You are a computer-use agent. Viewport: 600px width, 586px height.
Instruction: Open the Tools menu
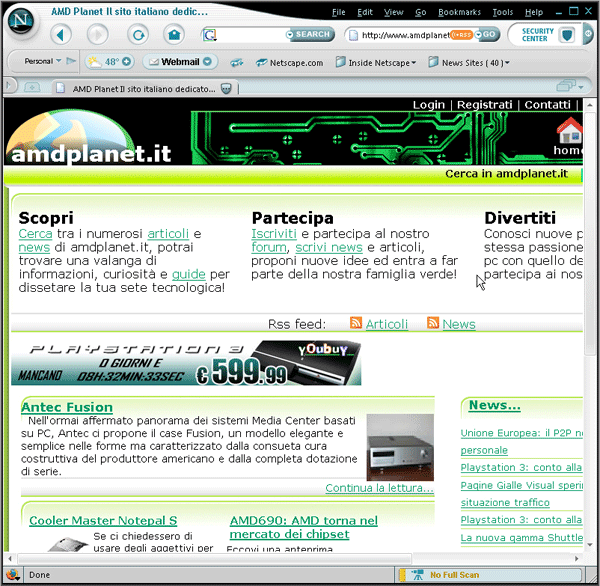tap(502, 12)
